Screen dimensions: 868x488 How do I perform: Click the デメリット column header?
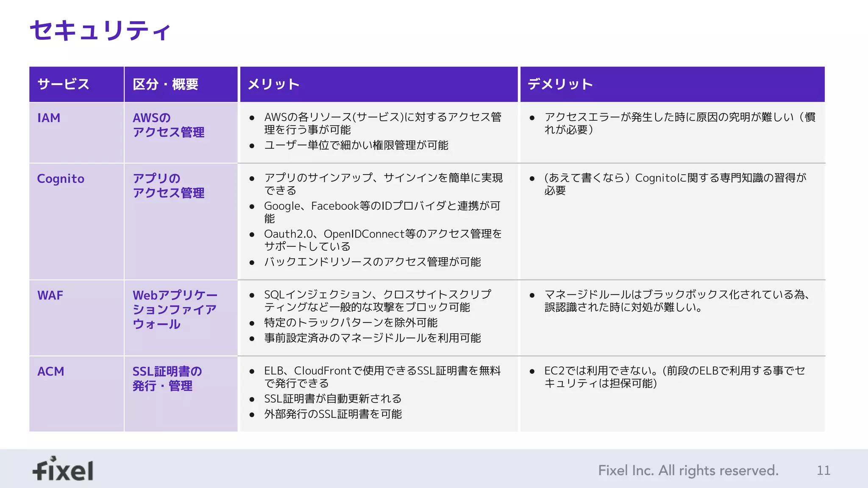[x=560, y=84]
